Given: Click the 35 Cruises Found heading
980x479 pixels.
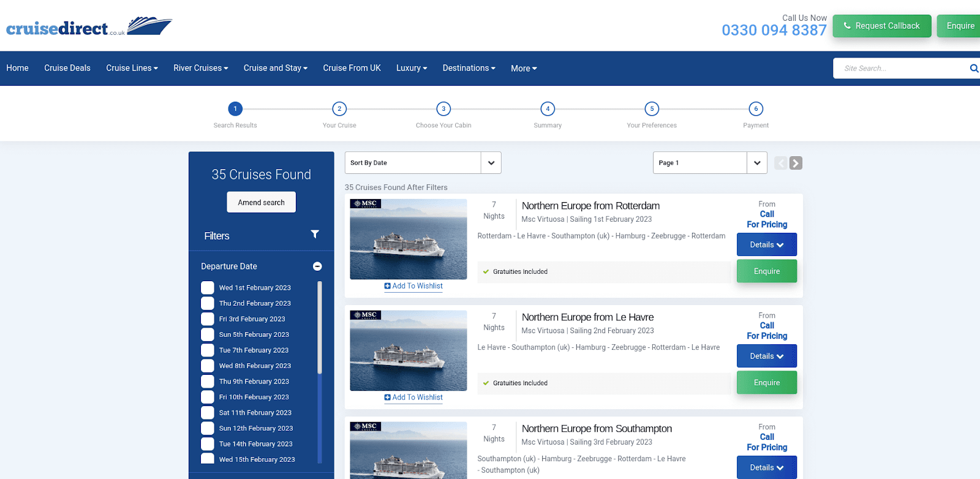Looking at the screenshot, I should (x=262, y=175).
